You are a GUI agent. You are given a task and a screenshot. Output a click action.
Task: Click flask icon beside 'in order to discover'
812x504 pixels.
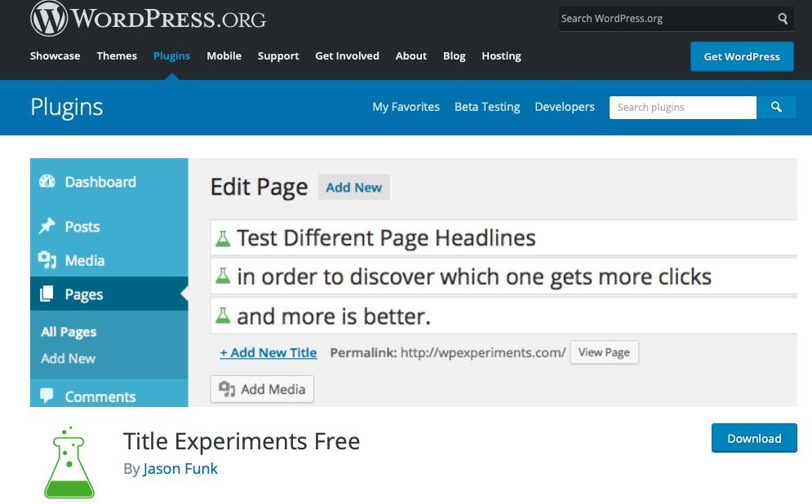223,276
